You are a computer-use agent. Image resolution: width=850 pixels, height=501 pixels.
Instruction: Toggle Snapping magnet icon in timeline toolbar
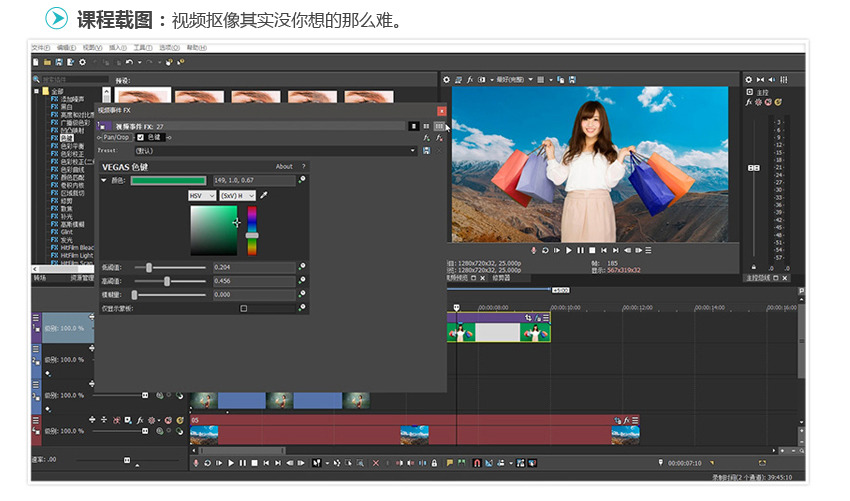pos(477,463)
